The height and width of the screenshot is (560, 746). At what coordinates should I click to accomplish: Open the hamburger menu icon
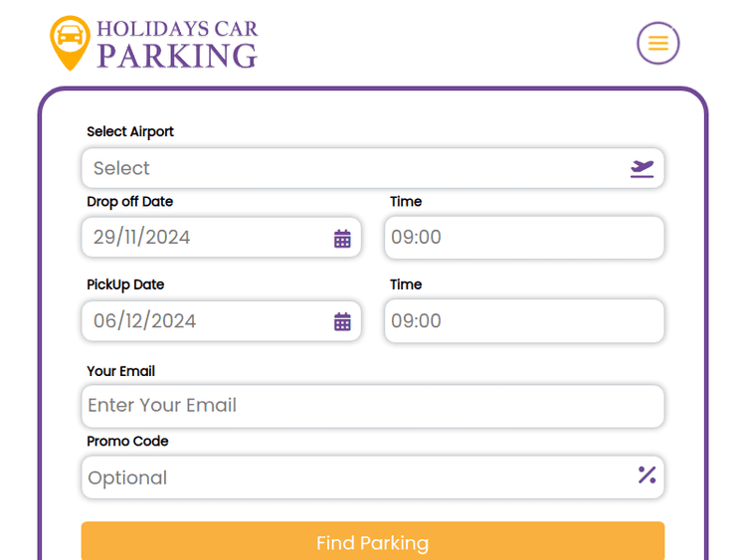(x=658, y=44)
